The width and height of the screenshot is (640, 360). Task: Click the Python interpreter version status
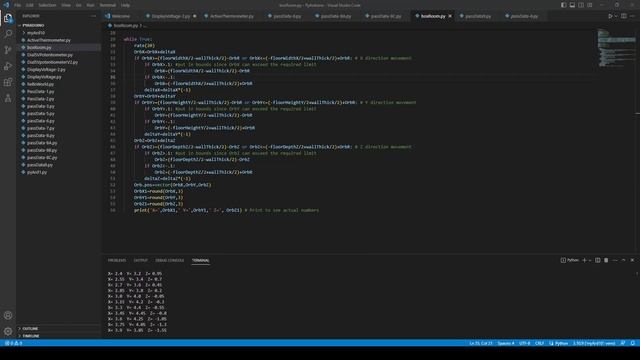(593, 343)
